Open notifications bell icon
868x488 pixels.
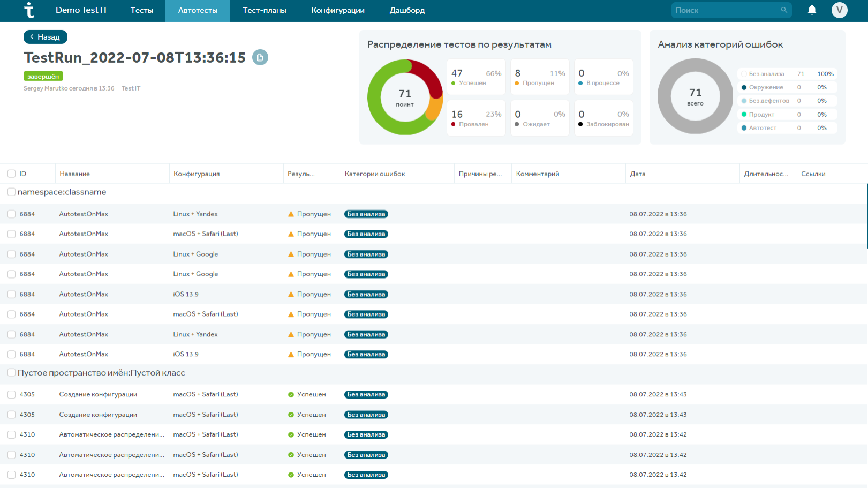[x=812, y=10]
